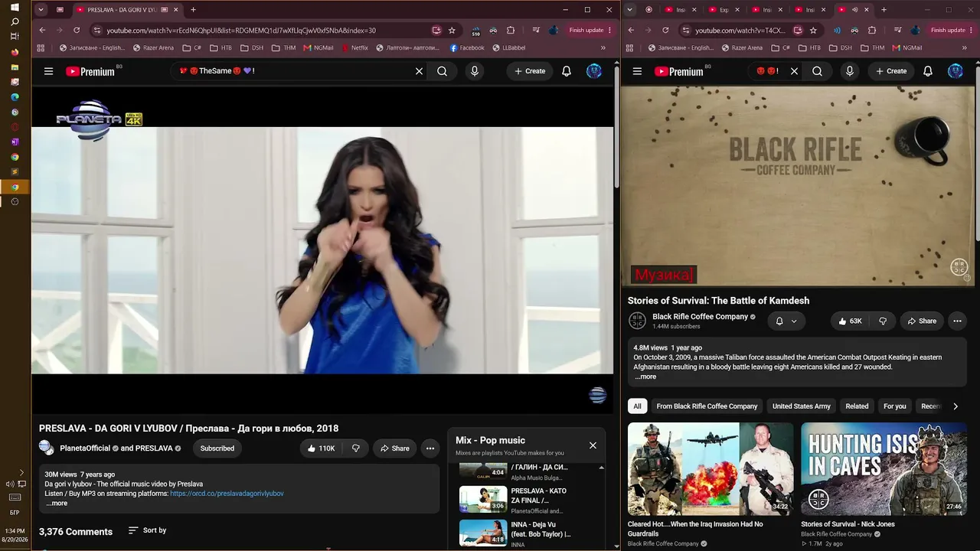Open notifications bell in right window
The height and width of the screenshot is (551, 980).
pyautogui.click(x=928, y=71)
